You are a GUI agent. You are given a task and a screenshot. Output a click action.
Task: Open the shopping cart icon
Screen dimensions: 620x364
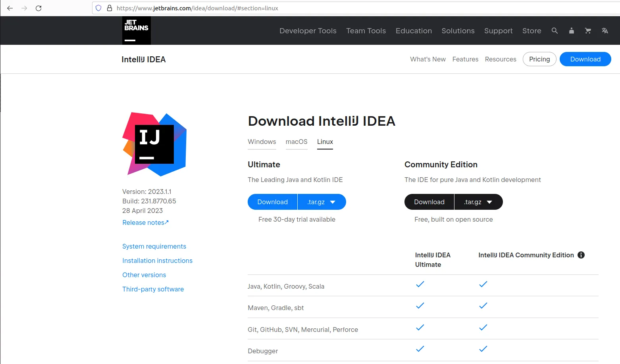(588, 31)
